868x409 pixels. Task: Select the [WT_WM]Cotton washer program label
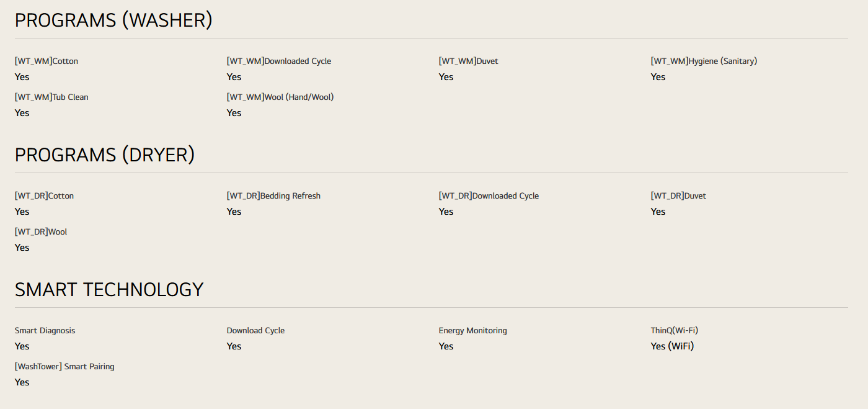click(x=46, y=61)
